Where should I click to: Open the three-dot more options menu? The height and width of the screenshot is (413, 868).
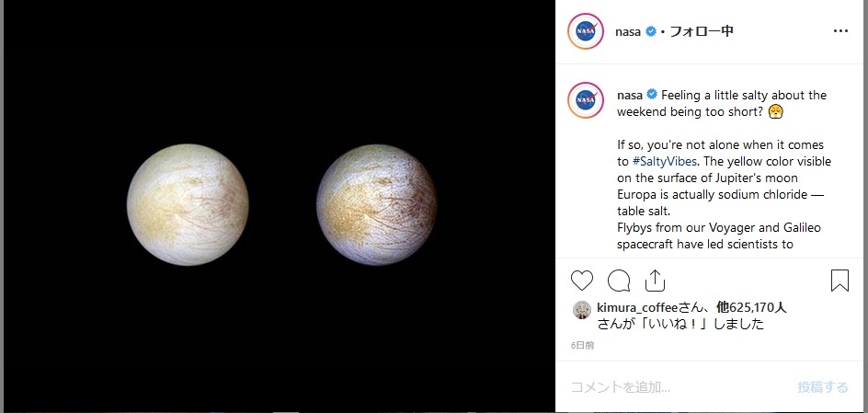(840, 31)
